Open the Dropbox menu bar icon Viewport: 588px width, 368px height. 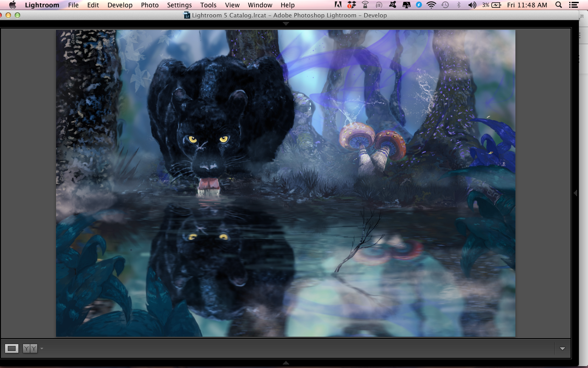351,5
